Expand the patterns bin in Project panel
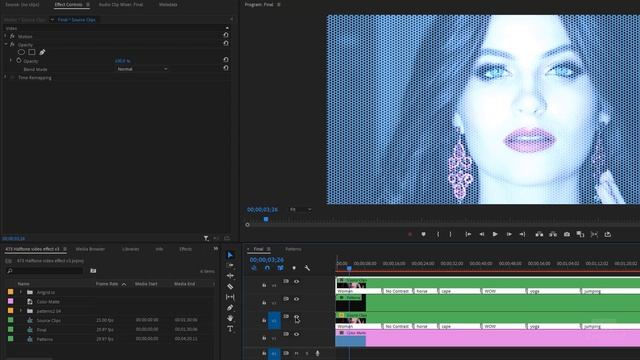This screenshot has width=640, height=360. pos(21,311)
